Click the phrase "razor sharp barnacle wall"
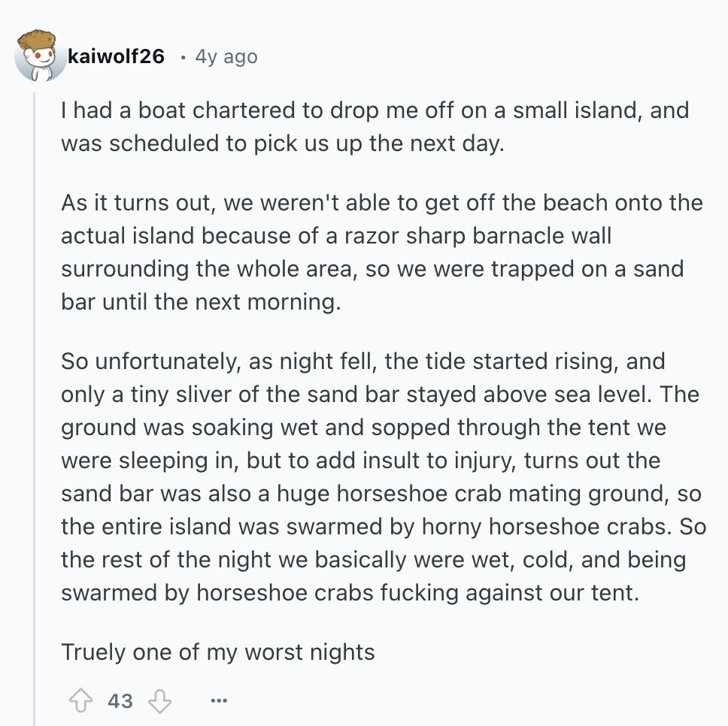The image size is (728, 726). point(478,236)
